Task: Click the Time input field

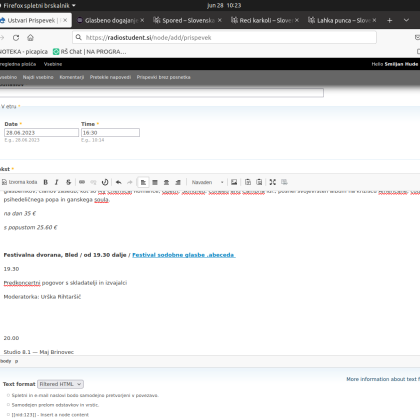Action: (x=110, y=133)
